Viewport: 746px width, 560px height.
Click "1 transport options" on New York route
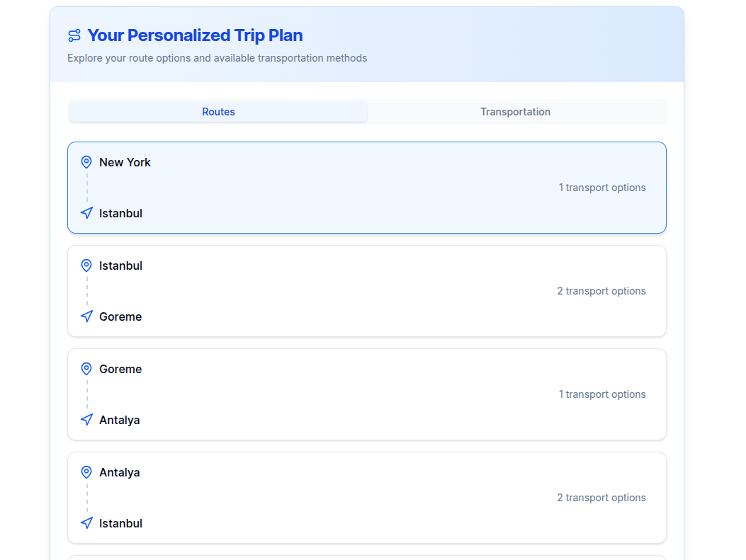[x=602, y=188]
